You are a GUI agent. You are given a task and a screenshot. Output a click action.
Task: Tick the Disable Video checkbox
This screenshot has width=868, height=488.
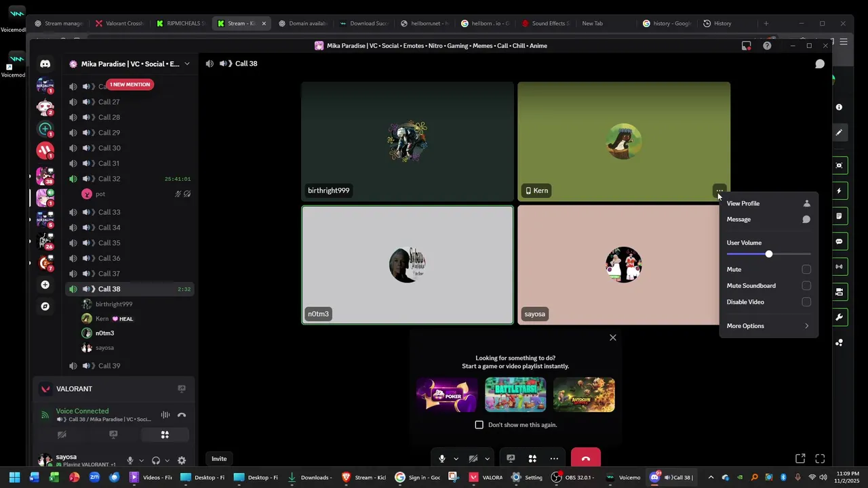tap(806, 302)
